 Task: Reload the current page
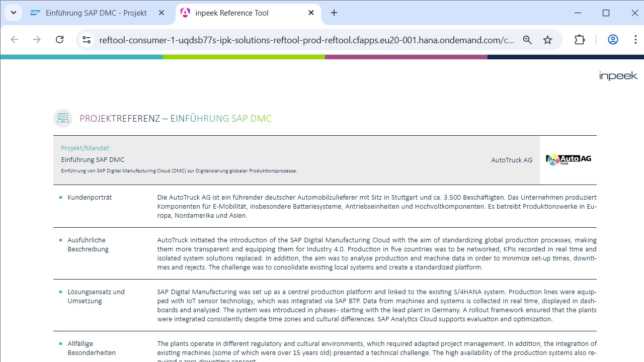59,40
